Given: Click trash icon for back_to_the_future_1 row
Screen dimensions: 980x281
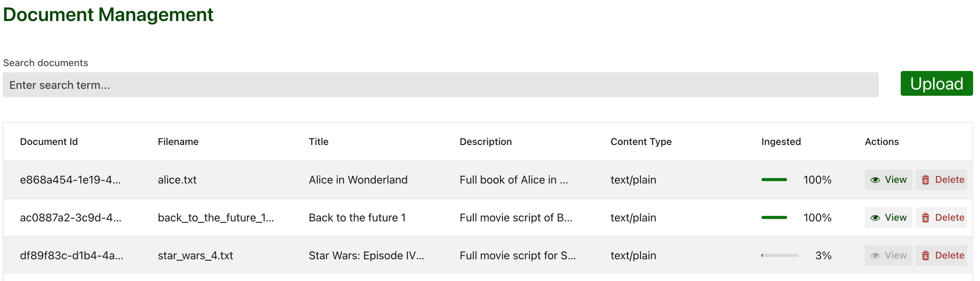Looking at the screenshot, I should coord(926,218).
